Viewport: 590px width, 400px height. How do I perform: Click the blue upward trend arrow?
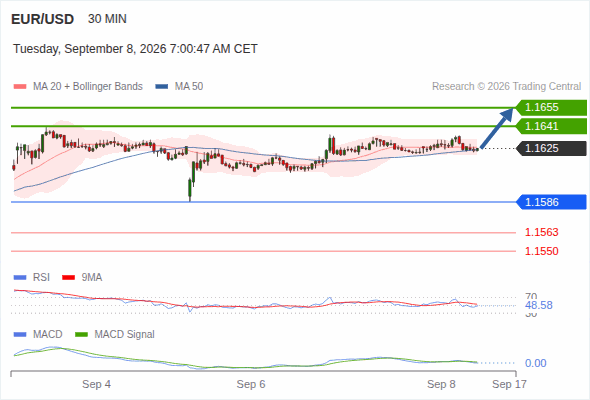click(x=497, y=129)
